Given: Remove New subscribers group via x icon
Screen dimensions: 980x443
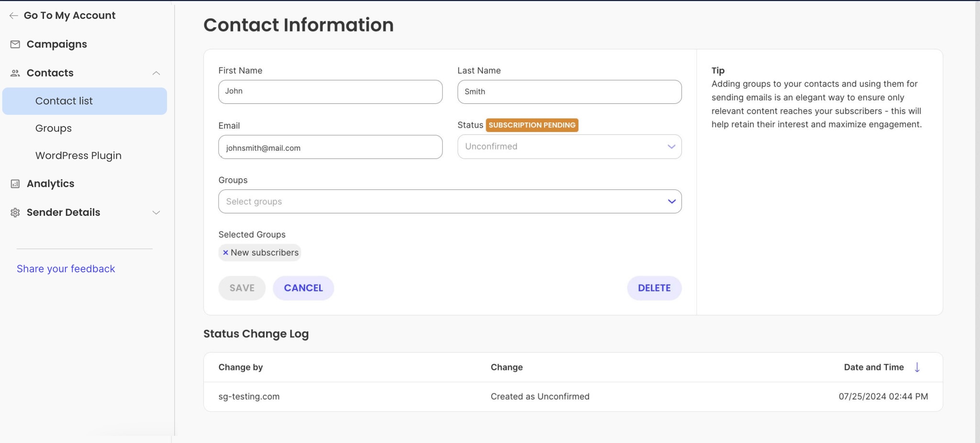Looking at the screenshot, I should pyautogui.click(x=225, y=253).
